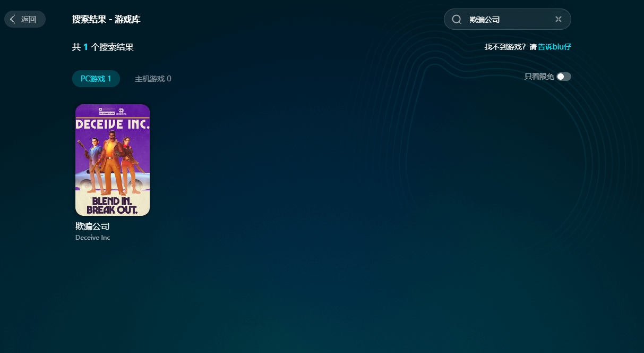Switch to the 主机游戏 0 tab

coord(153,79)
